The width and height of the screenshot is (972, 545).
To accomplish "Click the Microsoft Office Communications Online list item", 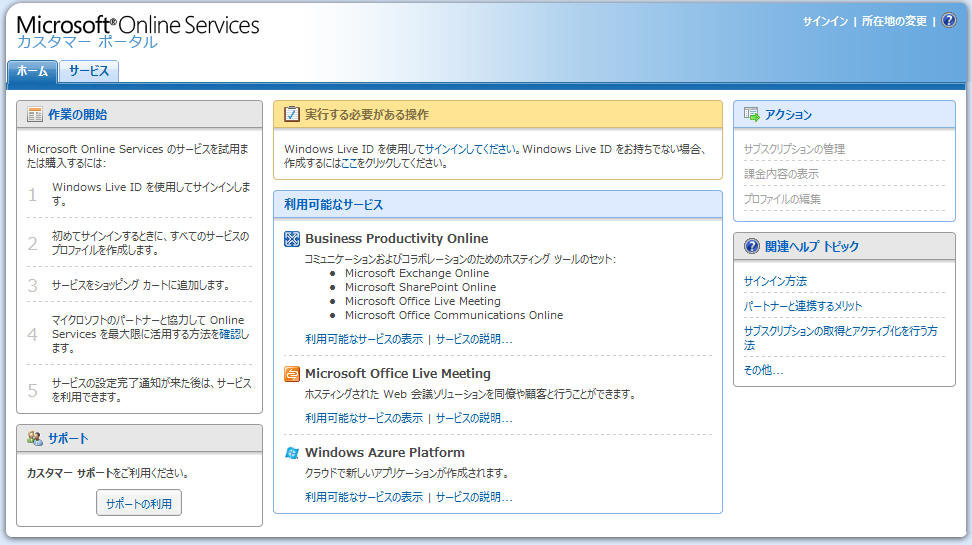I will [x=454, y=315].
